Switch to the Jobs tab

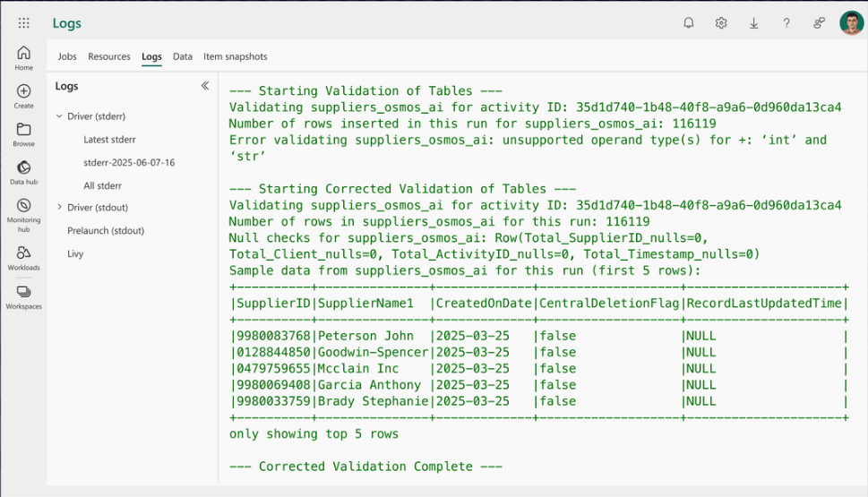pyautogui.click(x=67, y=56)
